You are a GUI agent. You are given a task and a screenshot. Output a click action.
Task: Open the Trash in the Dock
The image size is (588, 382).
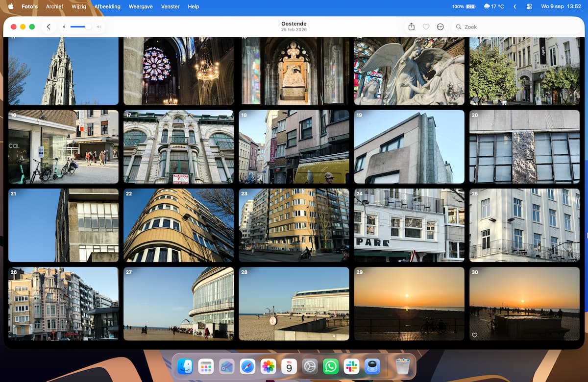pos(403,366)
